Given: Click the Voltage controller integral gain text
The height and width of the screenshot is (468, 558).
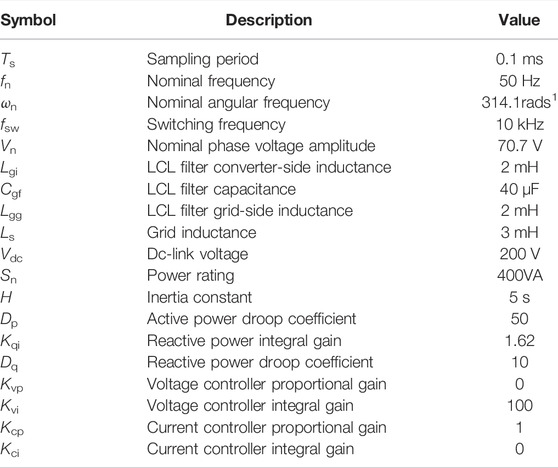Looking at the screenshot, I should click(x=250, y=406).
